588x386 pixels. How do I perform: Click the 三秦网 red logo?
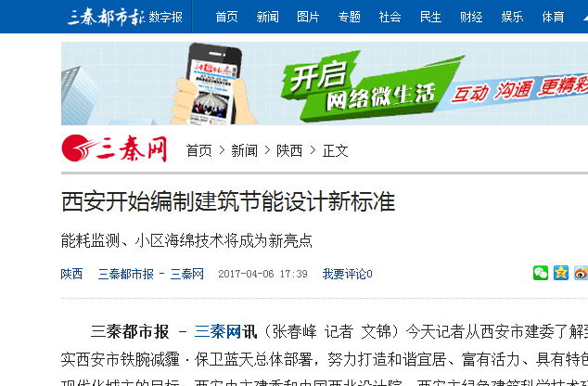point(114,148)
